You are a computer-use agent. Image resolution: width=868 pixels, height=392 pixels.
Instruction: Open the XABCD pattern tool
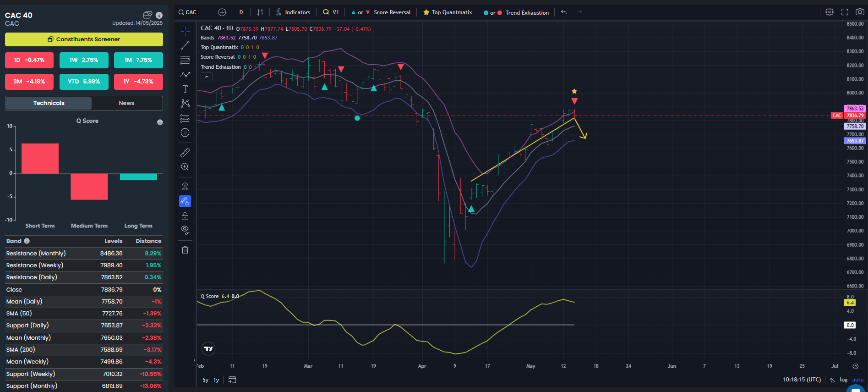(185, 104)
